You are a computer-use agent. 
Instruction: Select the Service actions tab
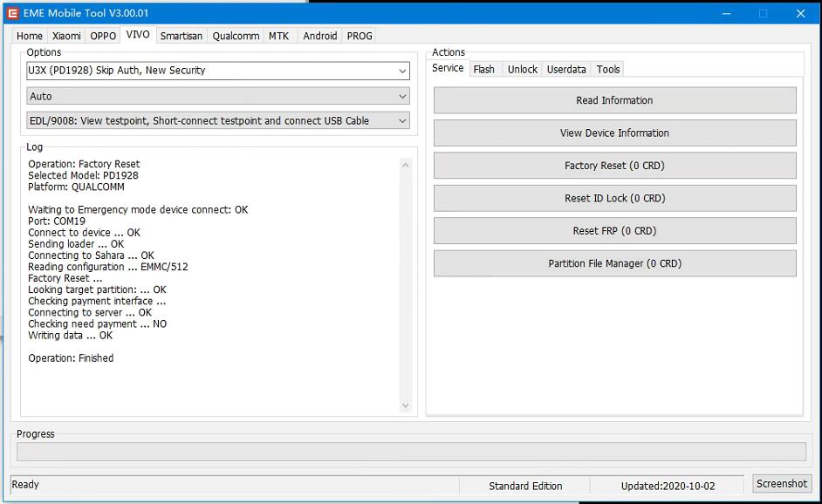point(448,68)
